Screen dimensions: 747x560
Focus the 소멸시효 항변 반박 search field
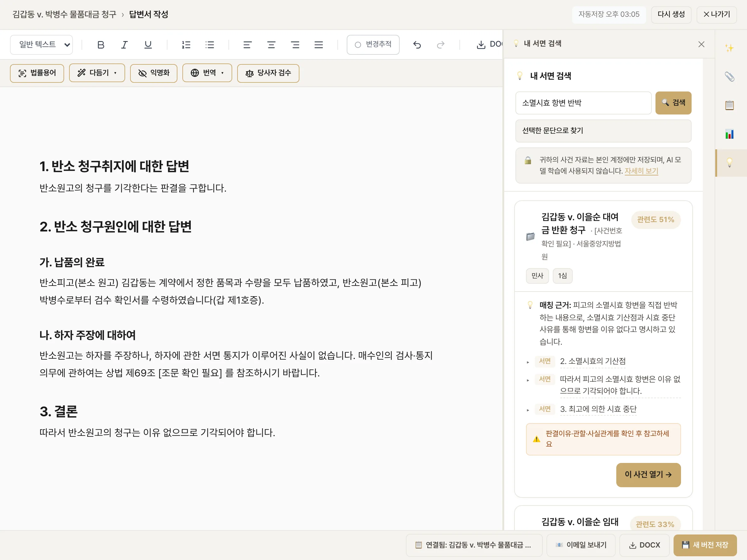coord(583,103)
